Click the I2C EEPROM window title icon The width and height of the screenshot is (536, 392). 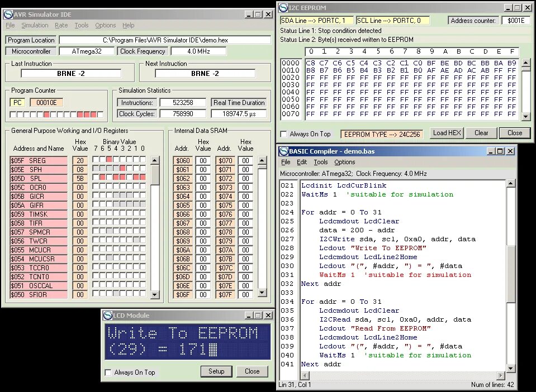[283, 7]
